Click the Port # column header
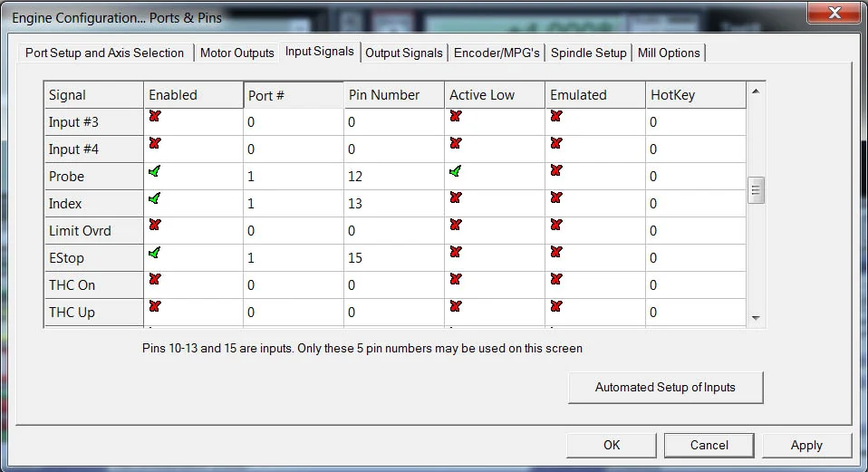 click(x=294, y=95)
